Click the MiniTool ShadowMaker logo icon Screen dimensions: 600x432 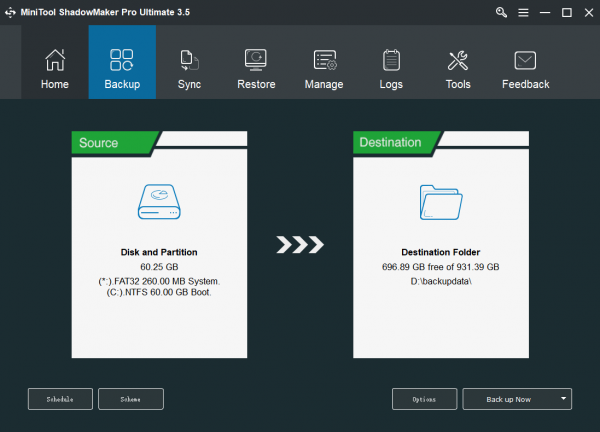[10, 12]
